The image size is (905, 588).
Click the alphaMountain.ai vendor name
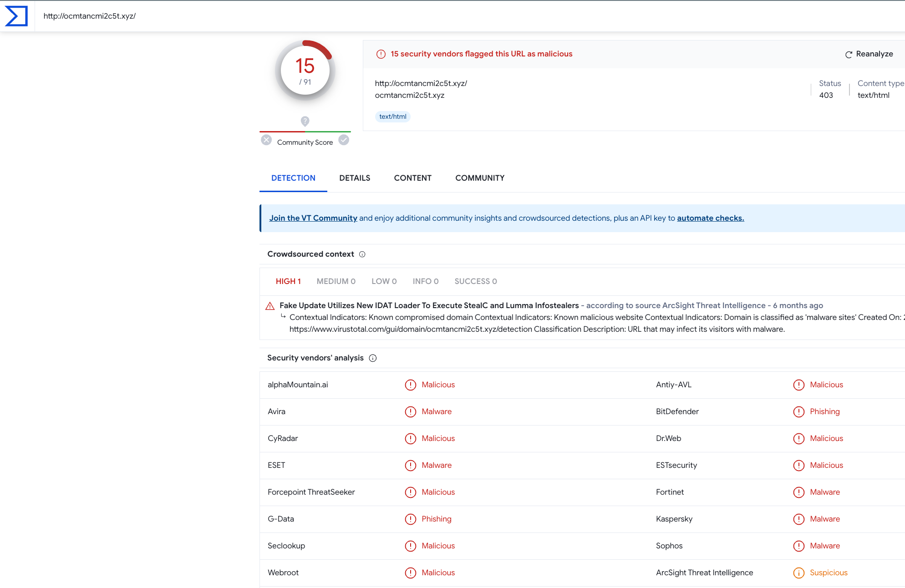[x=298, y=385]
